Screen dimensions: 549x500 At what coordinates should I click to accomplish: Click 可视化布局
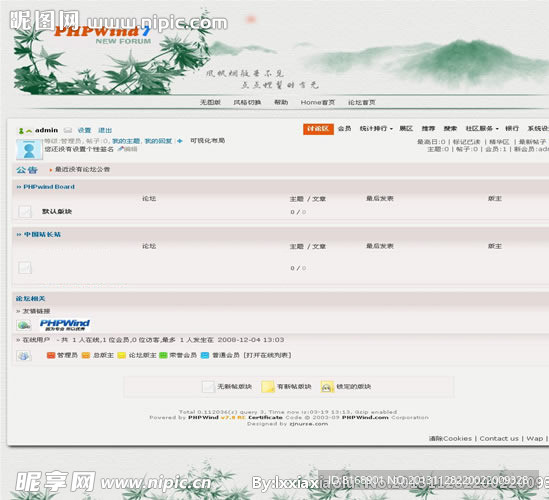click(207, 140)
